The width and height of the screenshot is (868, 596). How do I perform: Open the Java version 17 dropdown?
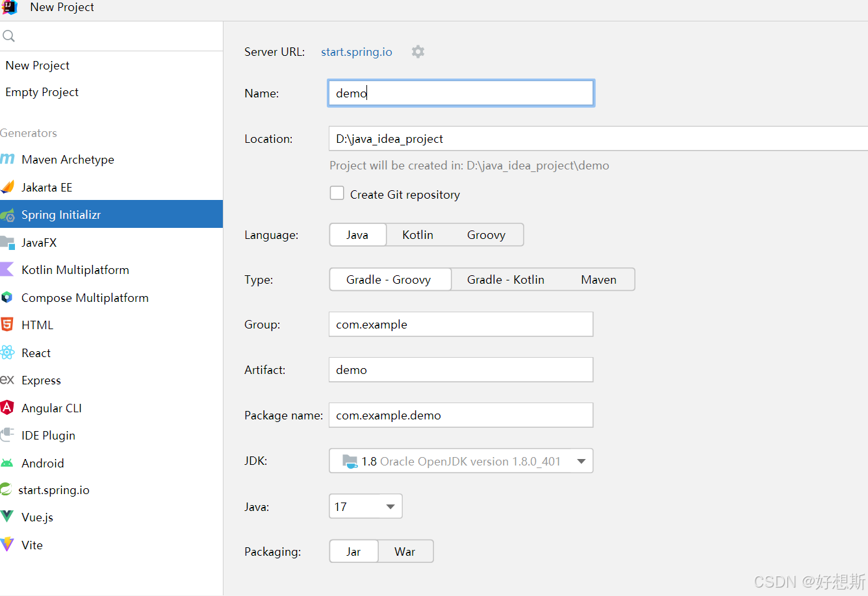coord(366,506)
